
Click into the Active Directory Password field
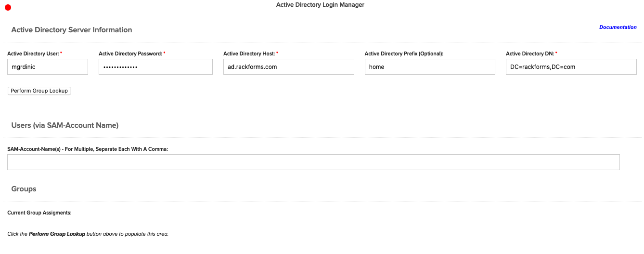coord(155,67)
